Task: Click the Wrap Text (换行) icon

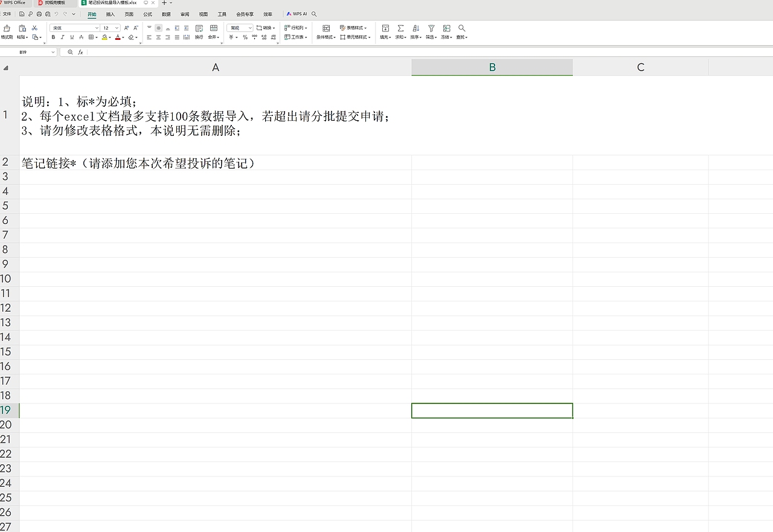Action: [x=199, y=28]
